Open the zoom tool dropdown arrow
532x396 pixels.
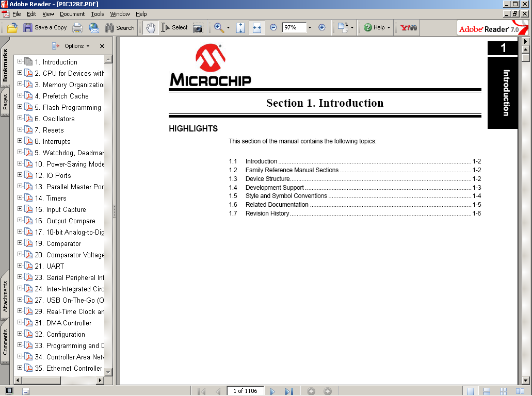point(229,28)
